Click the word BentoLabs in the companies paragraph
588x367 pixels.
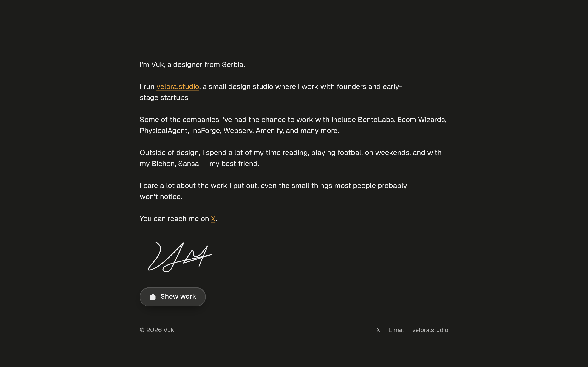(x=376, y=120)
